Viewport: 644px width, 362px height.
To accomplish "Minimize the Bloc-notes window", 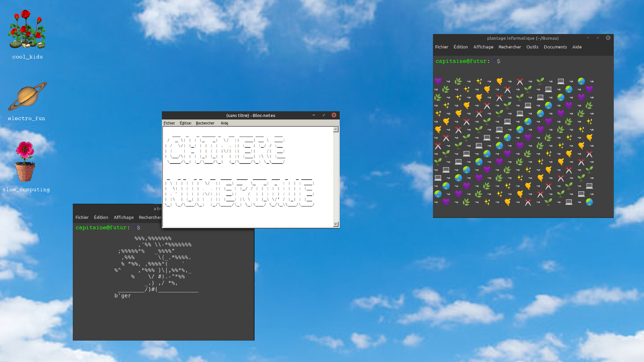I will coord(314,115).
